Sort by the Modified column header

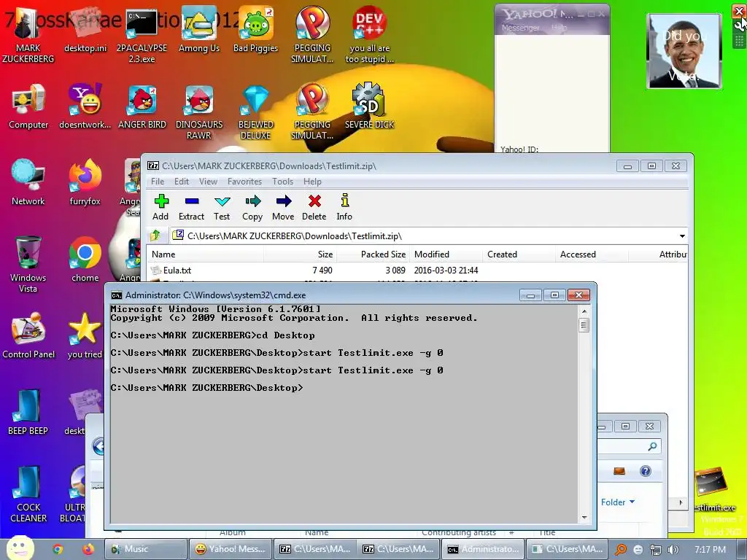[446, 254]
